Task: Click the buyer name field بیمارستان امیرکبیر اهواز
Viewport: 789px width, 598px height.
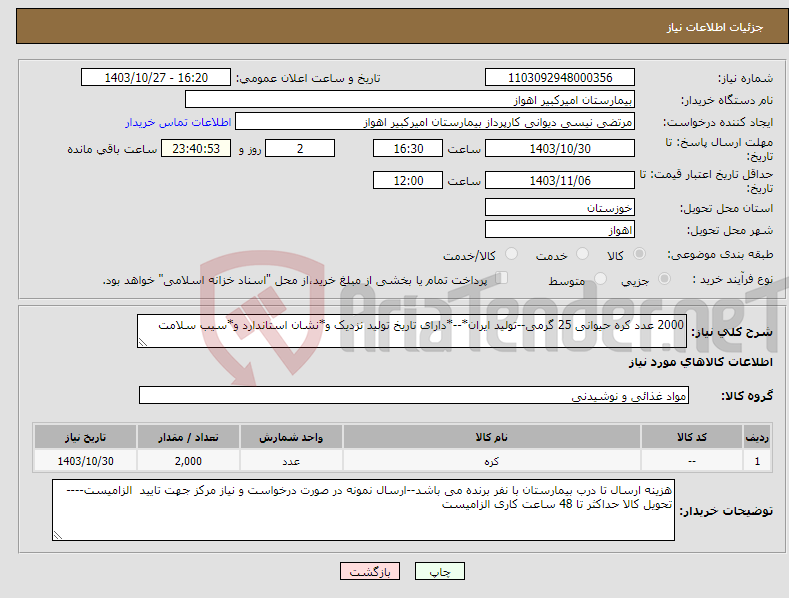Action: point(410,100)
